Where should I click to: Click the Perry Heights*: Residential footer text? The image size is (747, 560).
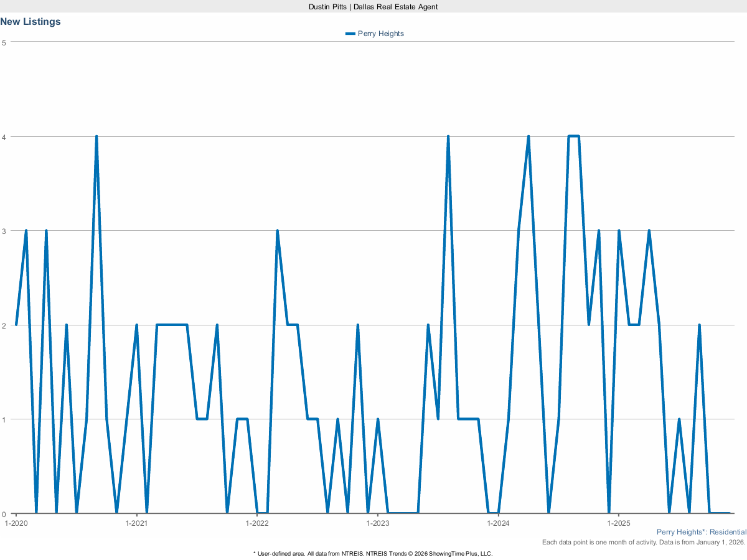tap(701, 533)
